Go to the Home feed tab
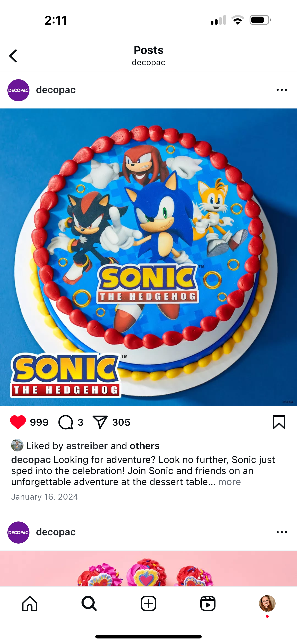The width and height of the screenshot is (297, 644). tap(30, 603)
